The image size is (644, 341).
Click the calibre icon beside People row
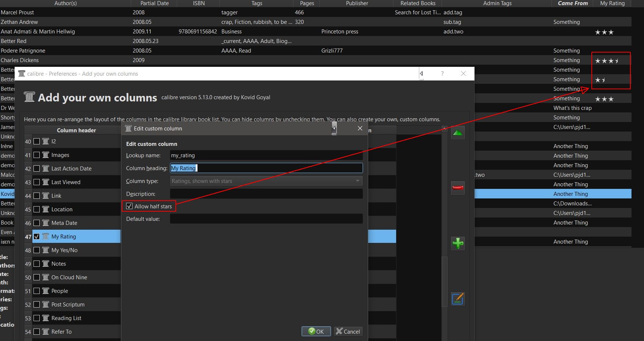46,291
